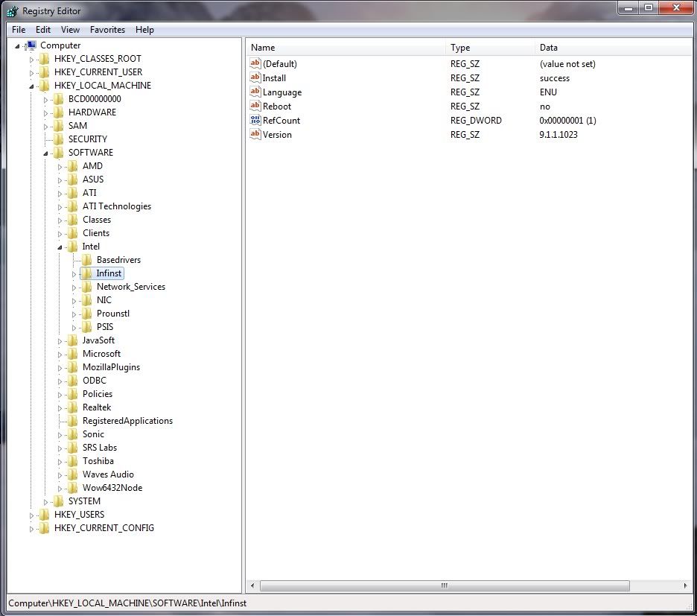Click the Language string value icon
697x616 pixels.
click(255, 92)
